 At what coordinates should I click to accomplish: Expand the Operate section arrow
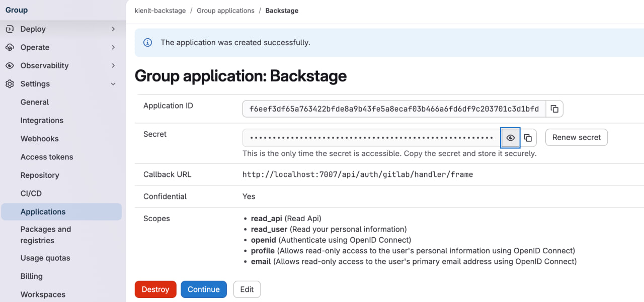pos(113,47)
